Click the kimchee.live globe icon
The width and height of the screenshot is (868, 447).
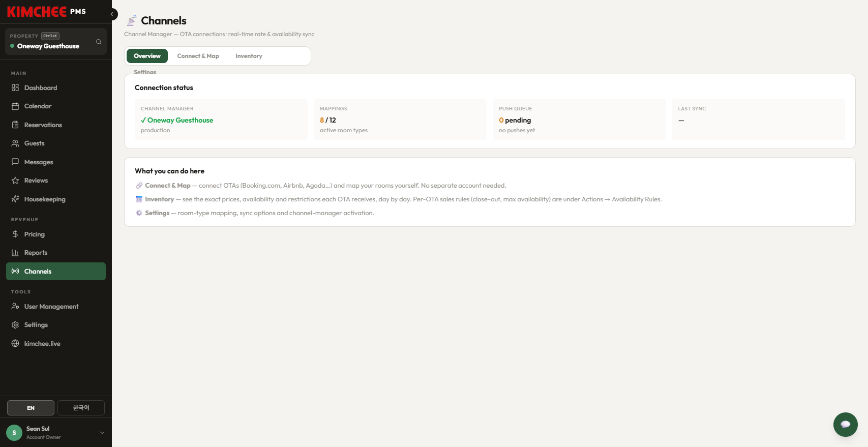pos(15,344)
